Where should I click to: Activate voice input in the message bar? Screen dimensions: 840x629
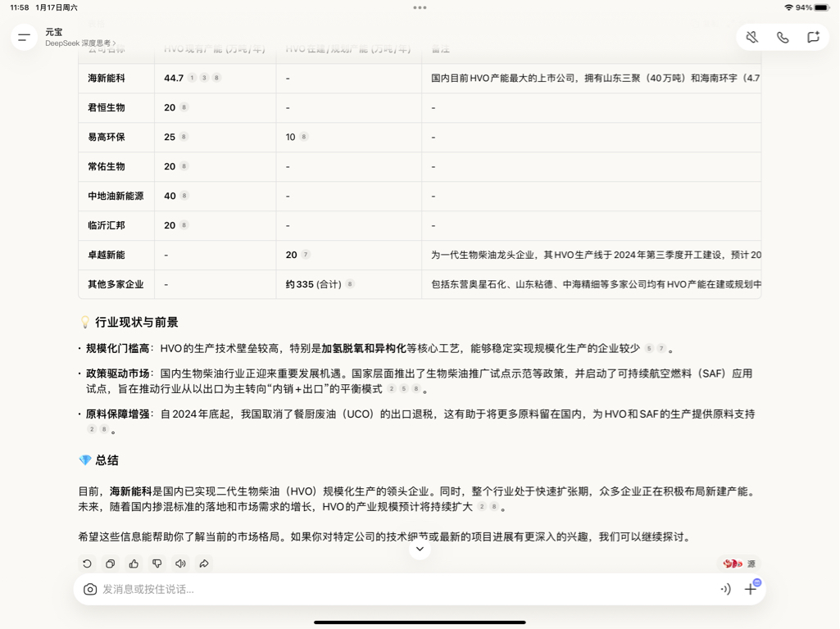[x=725, y=590]
